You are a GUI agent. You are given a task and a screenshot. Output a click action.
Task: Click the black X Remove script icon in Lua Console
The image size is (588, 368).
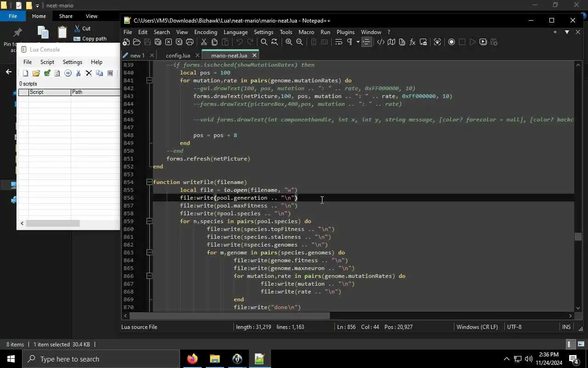tap(89, 73)
